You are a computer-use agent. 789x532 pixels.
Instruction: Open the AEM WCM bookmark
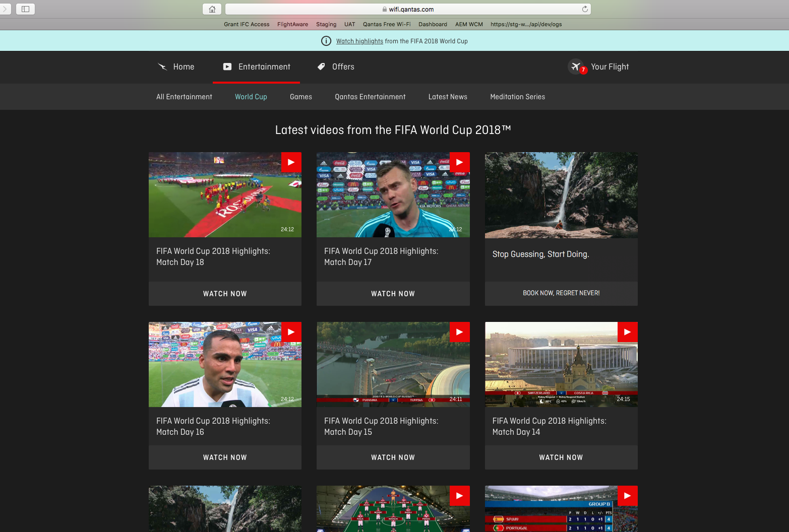(469, 24)
